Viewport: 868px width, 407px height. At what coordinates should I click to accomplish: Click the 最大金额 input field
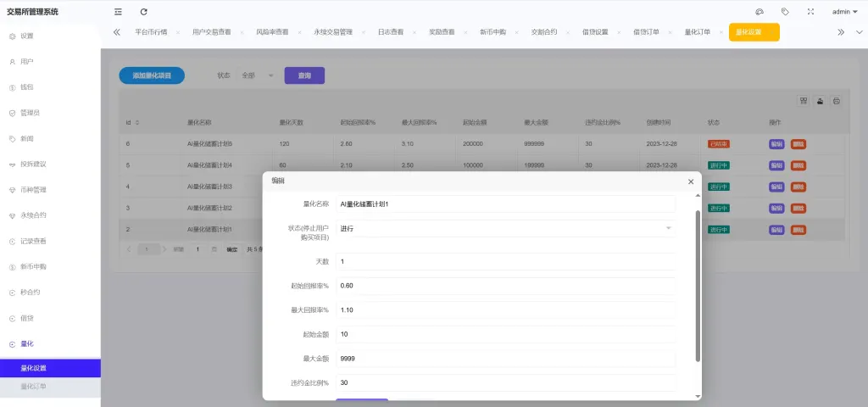point(505,359)
